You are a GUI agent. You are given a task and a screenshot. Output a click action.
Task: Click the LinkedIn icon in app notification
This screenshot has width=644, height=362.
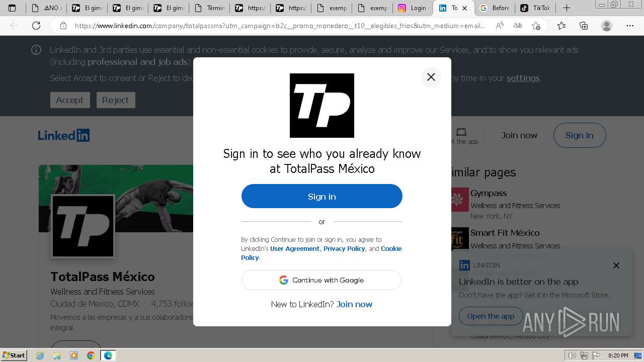465,265
